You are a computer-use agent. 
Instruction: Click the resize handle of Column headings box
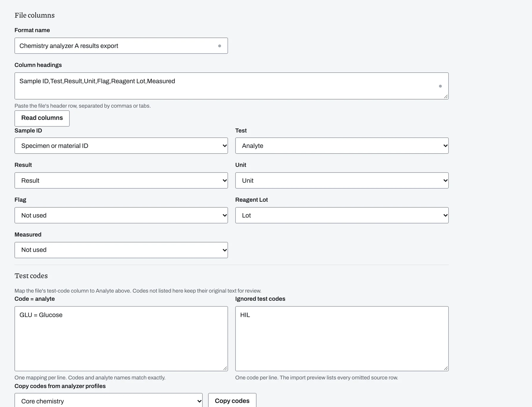pyautogui.click(x=446, y=97)
